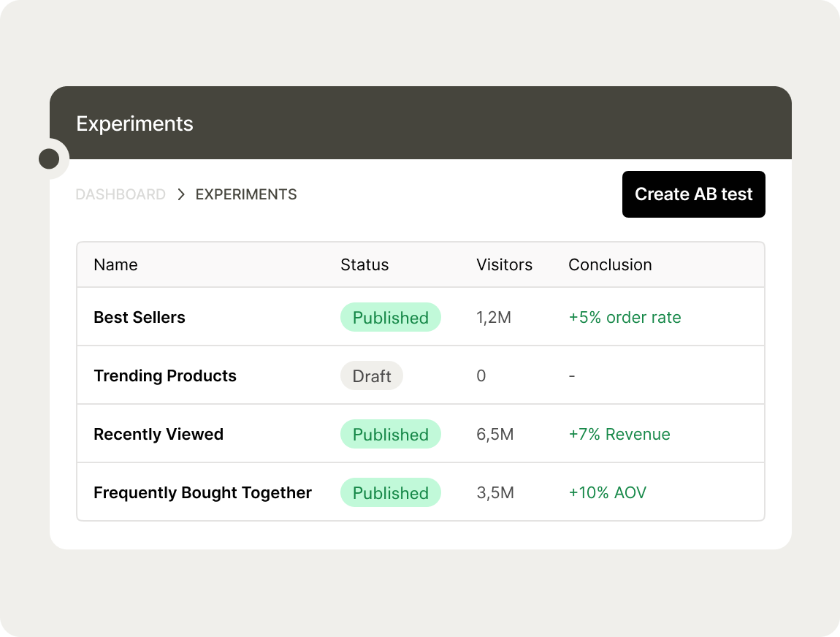Sort by the Name column header
The width and height of the screenshot is (840, 637).
click(x=115, y=264)
